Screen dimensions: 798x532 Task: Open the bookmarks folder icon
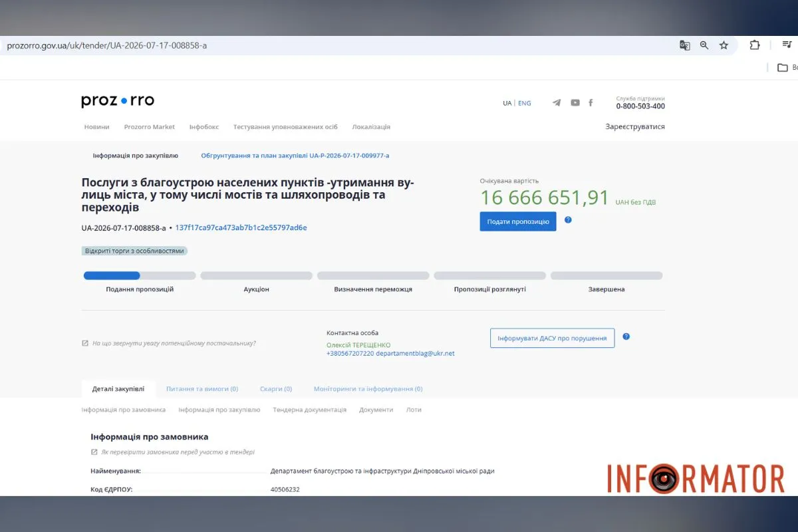783,68
